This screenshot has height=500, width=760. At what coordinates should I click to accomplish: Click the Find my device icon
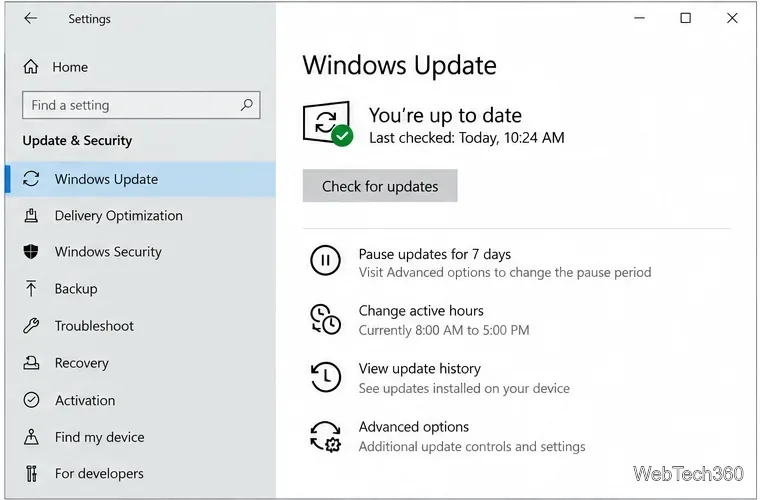click(x=31, y=437)
